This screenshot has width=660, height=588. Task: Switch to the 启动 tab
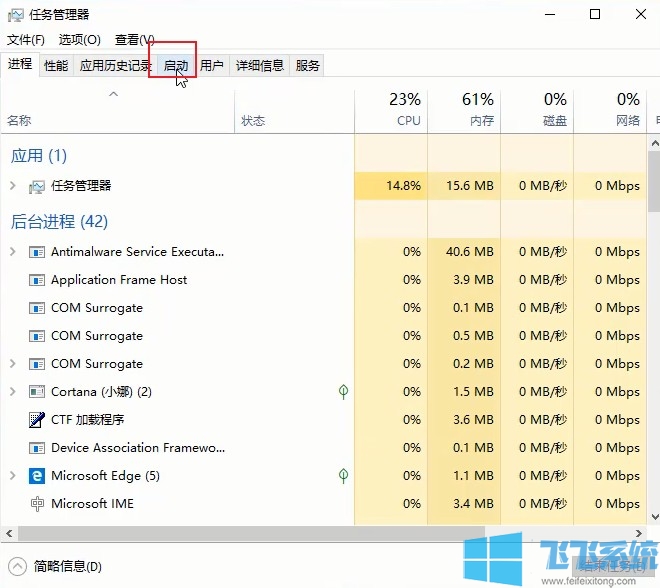click(x=176, y=65)
